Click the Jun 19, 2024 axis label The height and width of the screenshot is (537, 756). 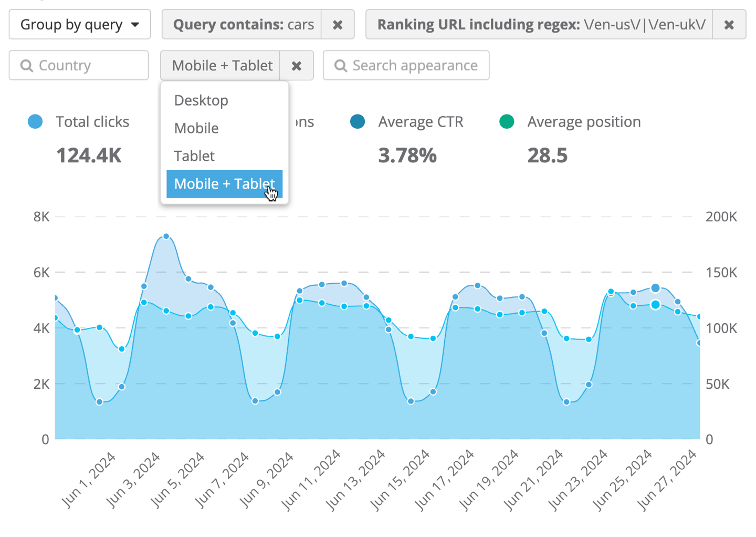pos(489,480)
